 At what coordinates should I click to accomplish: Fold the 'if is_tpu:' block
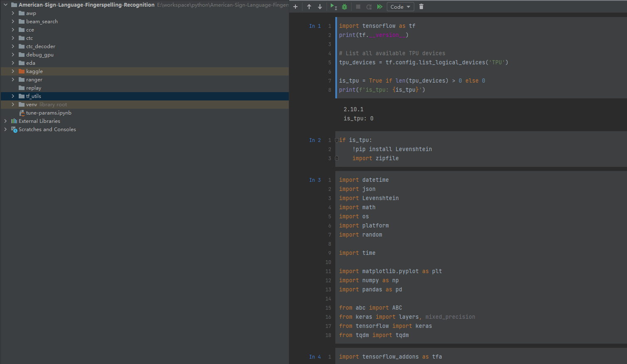[x=337, y=140]
